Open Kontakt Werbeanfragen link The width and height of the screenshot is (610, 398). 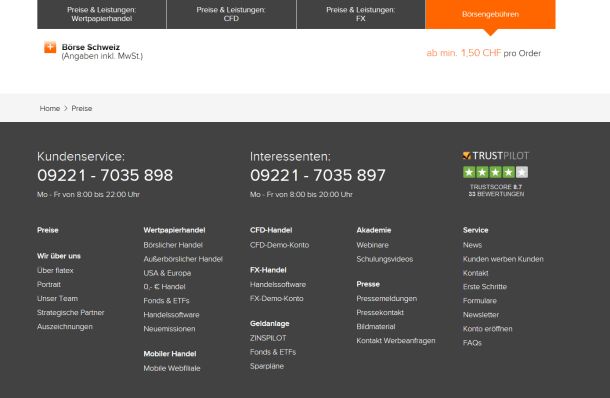396,341
